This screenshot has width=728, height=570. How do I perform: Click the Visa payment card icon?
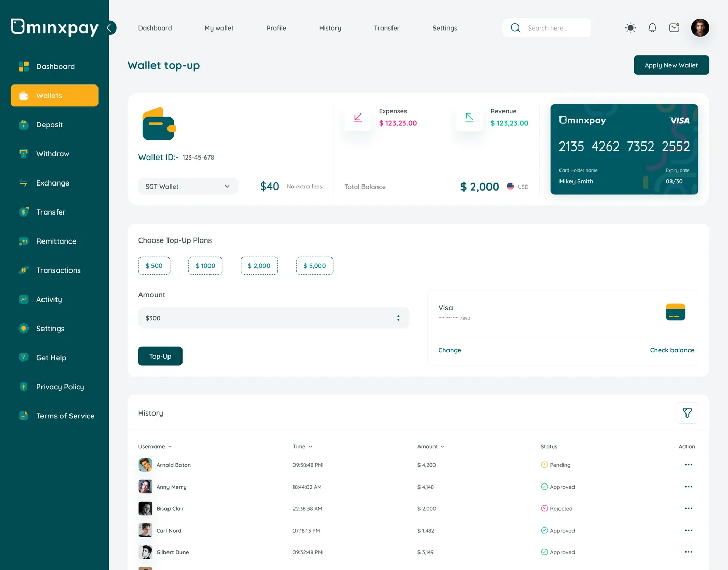pyautogui.click(x=676, y=312)
